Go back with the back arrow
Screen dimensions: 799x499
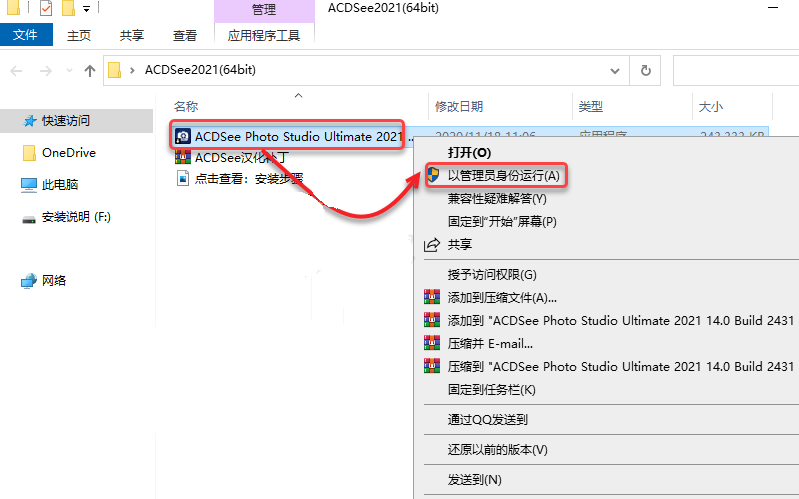tap(16, 71)
